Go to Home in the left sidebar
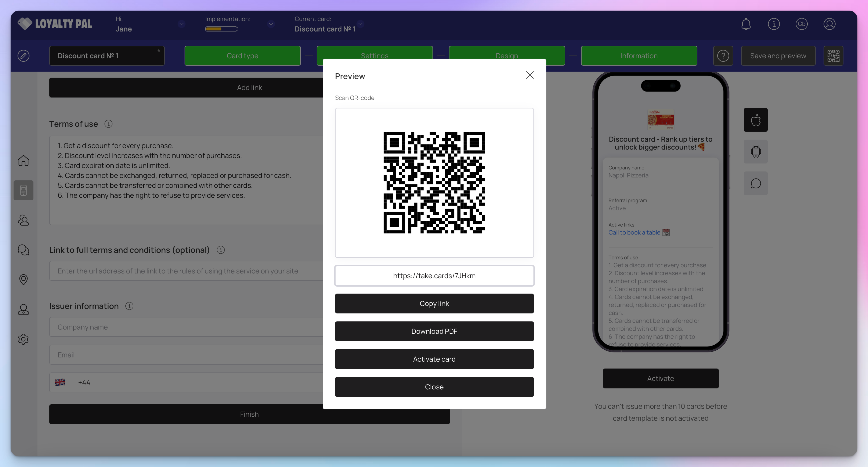868x467 pixels. pyautogui.click(x=23, y=161)
